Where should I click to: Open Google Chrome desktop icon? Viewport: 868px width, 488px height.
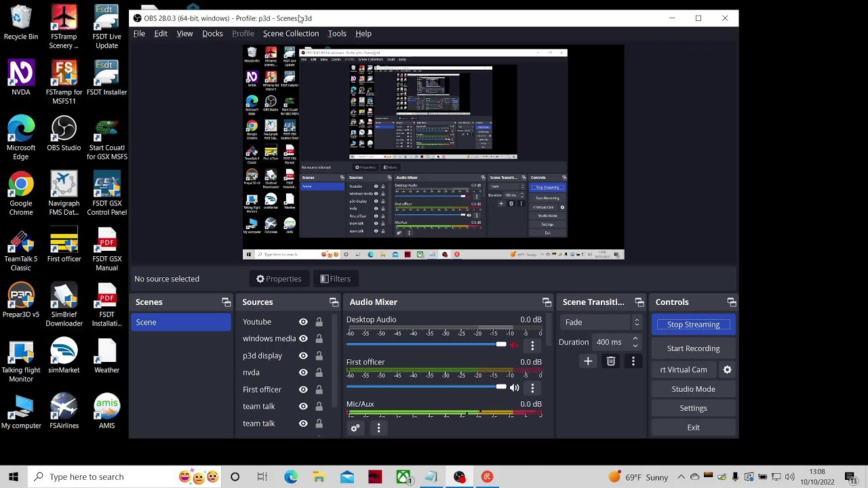21,194
